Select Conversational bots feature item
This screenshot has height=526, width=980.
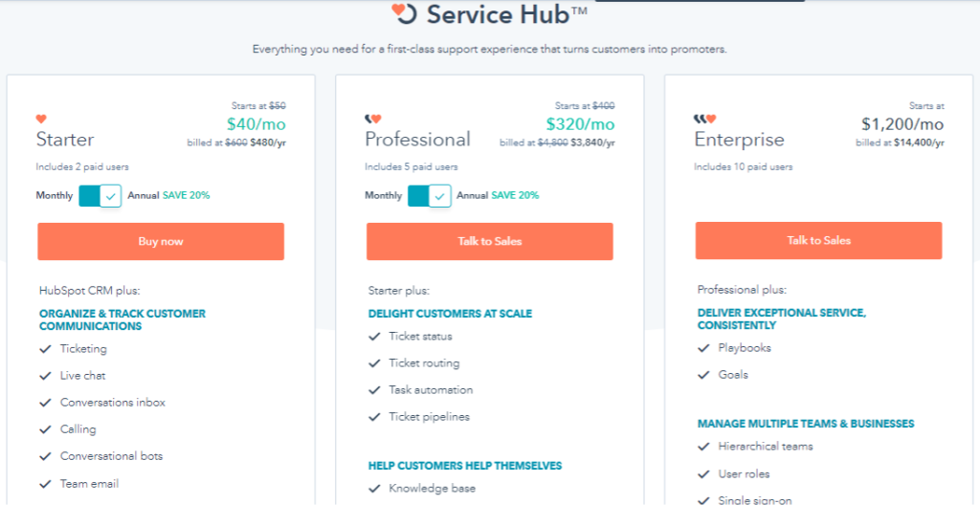click(x=111, y=456)
